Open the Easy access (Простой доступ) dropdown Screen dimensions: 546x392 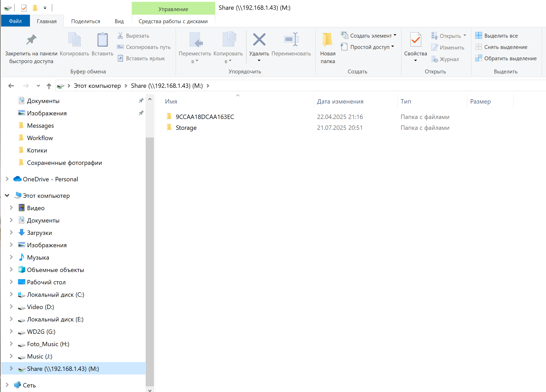tap(368, 47)
